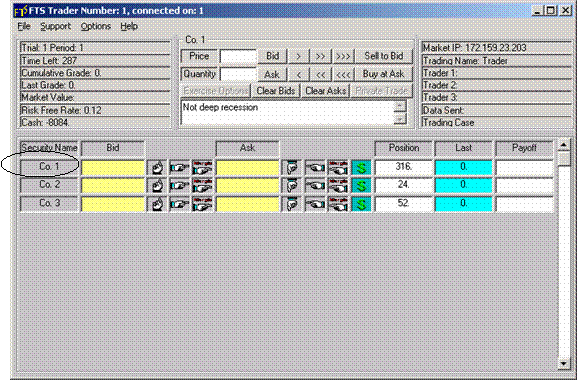
Task: Open the File menu
Action: pyautogui.click(x=24, y=26)
